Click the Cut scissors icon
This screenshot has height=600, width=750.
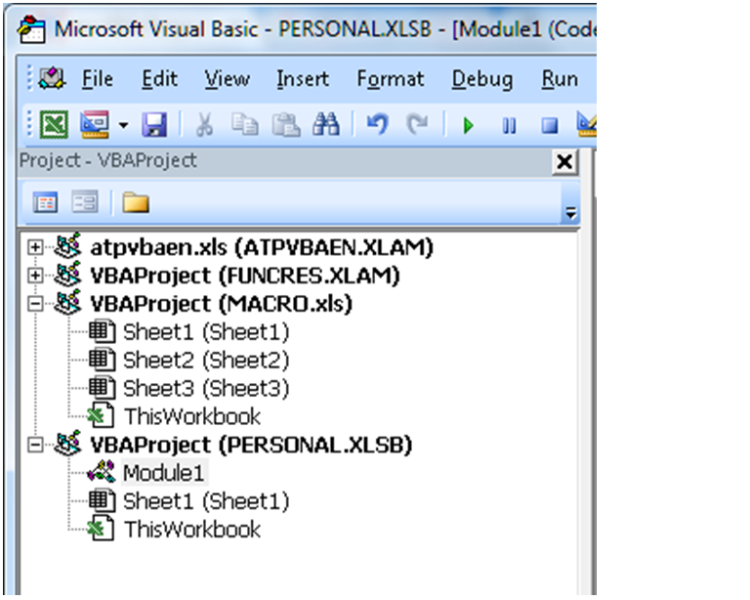click(204, 125)
